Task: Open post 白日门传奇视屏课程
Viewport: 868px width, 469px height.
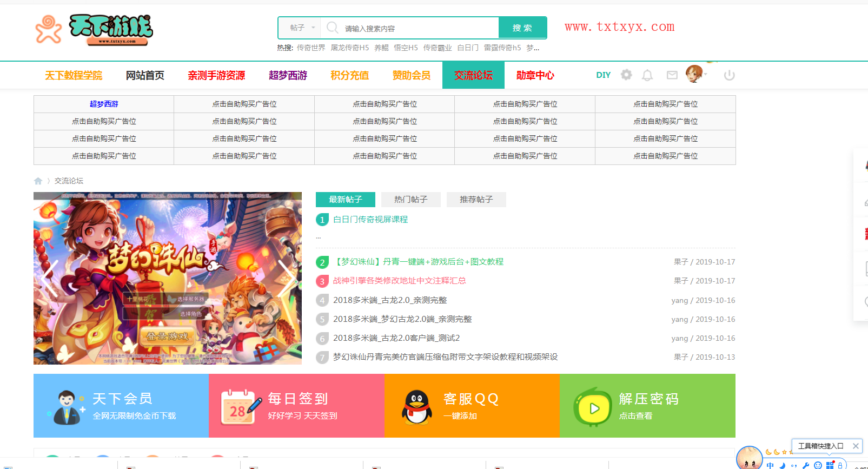Action: point(370,219)
